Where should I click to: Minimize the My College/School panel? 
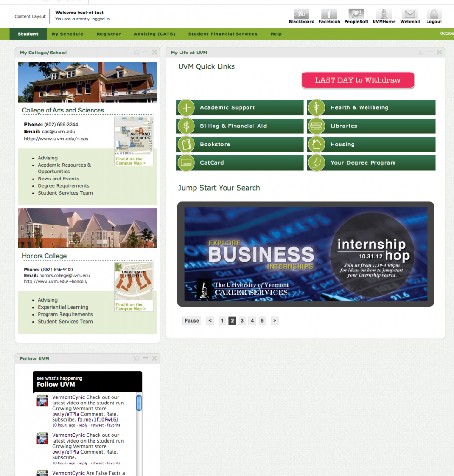click(146, 53)
